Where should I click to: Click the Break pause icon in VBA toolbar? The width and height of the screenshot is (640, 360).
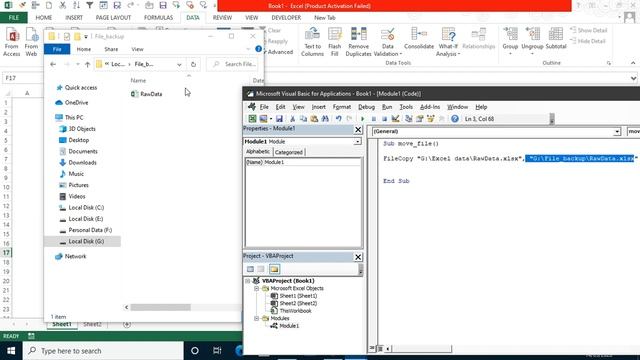373,119
